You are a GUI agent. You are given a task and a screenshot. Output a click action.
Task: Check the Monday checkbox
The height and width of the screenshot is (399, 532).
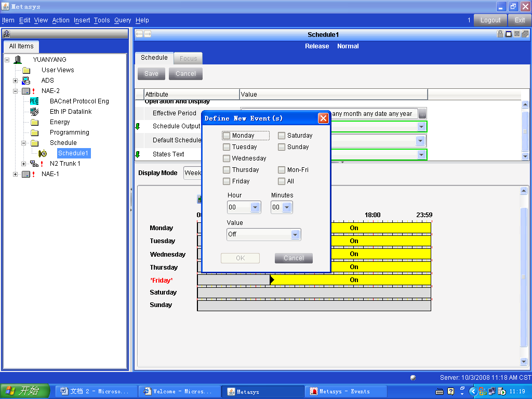click(227, 136)
